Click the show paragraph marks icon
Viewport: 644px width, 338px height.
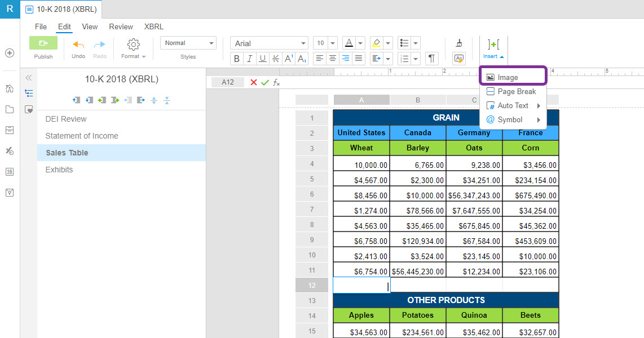coord(431,59)
